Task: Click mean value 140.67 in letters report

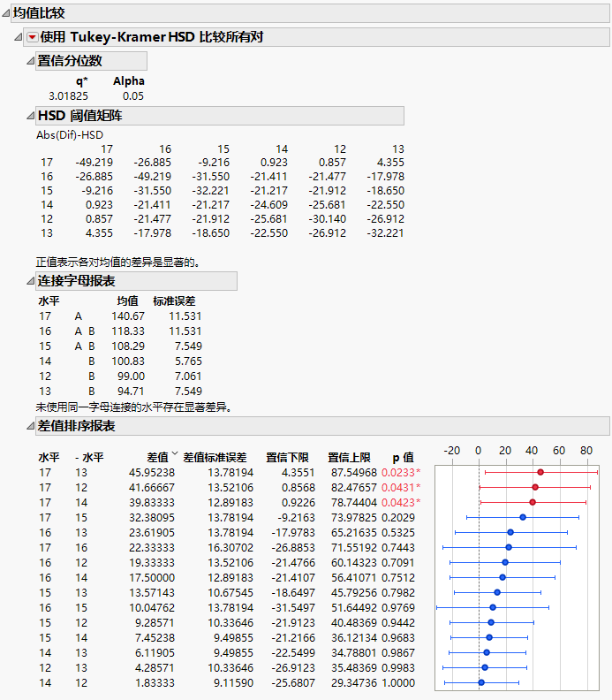Action: click(127, 316)
